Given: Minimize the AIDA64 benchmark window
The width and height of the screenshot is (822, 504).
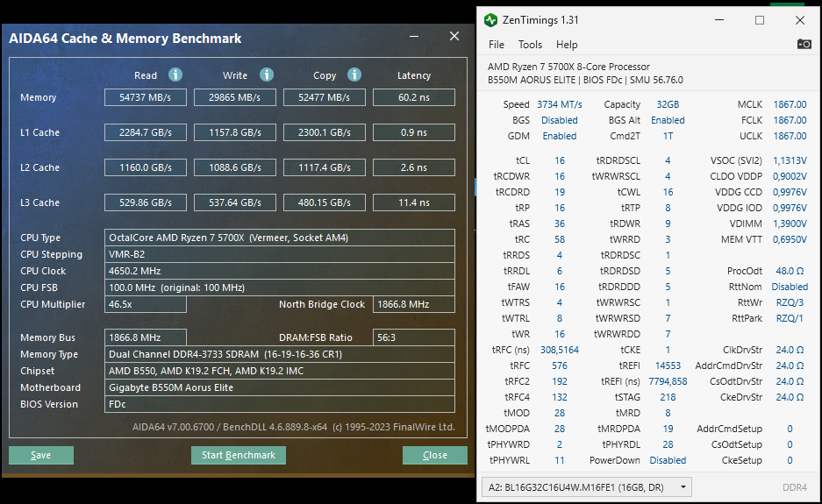Looking at the screenshot, I should [x=414, y=36].
